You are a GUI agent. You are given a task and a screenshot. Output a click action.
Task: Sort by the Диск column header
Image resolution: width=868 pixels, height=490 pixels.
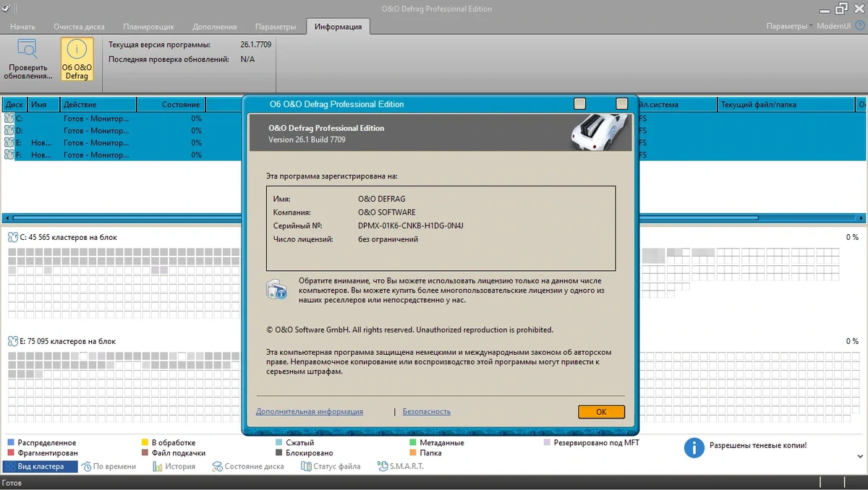click(x=14, y=105)
